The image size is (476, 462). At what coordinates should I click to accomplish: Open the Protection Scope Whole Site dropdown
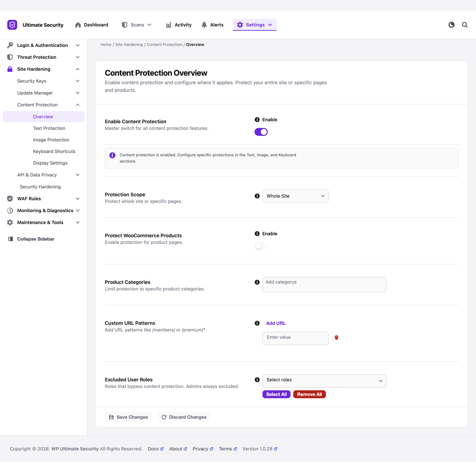(295, 196)
